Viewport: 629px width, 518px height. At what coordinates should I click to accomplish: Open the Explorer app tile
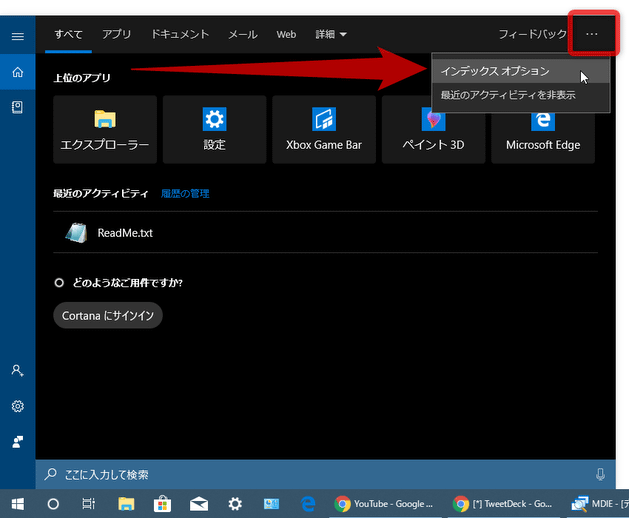(105, 129)
